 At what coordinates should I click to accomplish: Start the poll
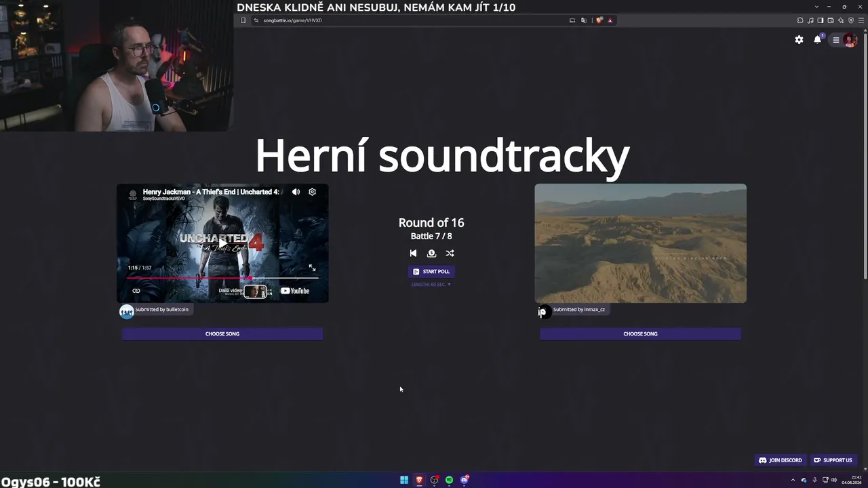[431, 271]
